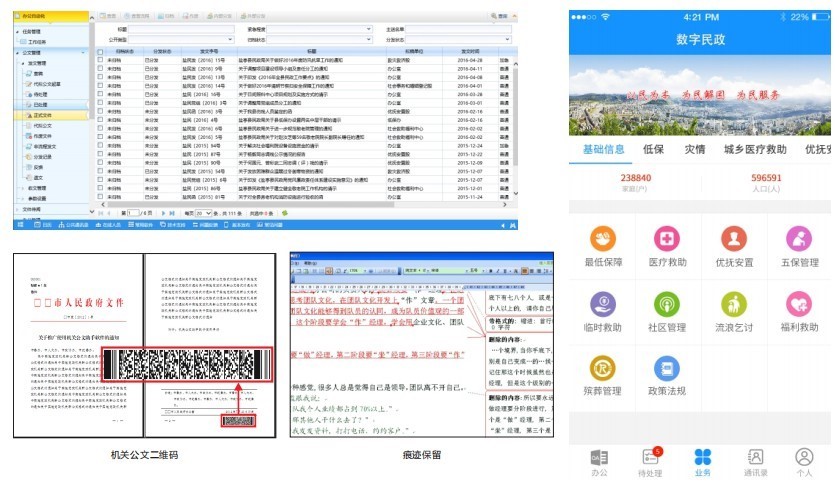
Task: Open 分发记录 in the left tree
Action: coord(39,157)
